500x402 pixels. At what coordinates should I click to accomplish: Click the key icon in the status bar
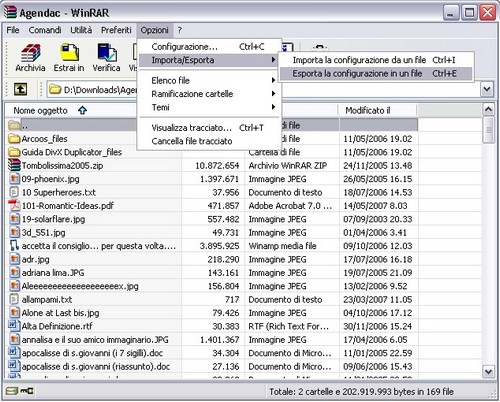pyautogui.click(x=27, y=391)
